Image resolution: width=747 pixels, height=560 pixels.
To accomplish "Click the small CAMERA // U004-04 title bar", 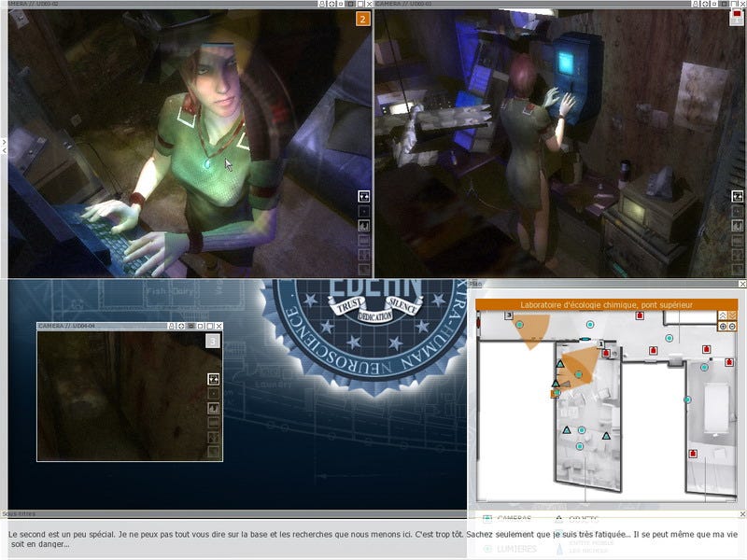I will click(103, 326).
